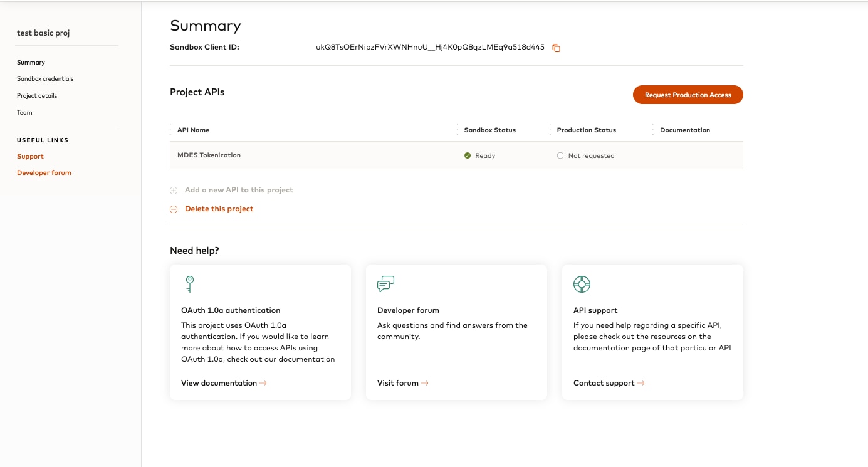
Task: Click the API support lifebuoy icon
Action: 582,284
